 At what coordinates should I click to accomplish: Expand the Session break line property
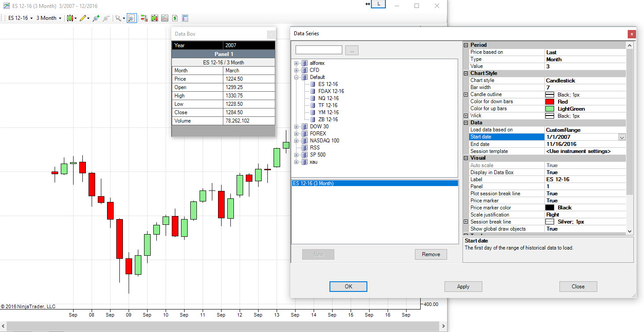click(x=466, y=222)
